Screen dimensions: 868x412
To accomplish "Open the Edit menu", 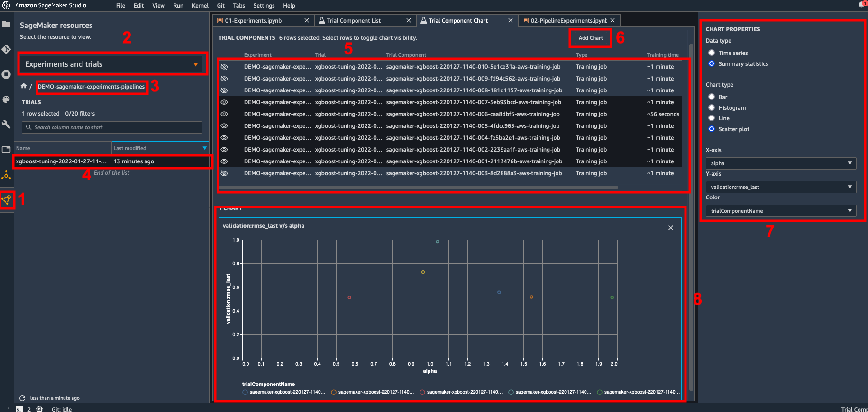I will 139,6.
